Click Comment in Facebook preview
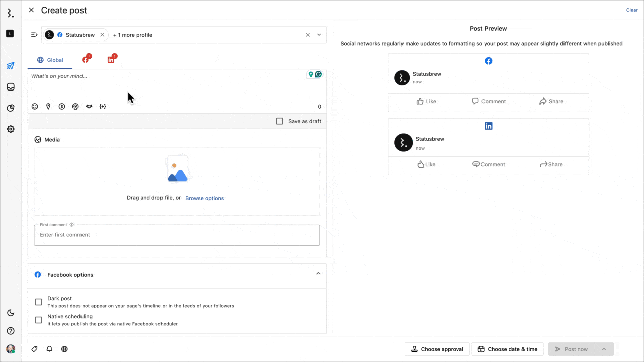 pyautogui.click(x=489, y=101)
